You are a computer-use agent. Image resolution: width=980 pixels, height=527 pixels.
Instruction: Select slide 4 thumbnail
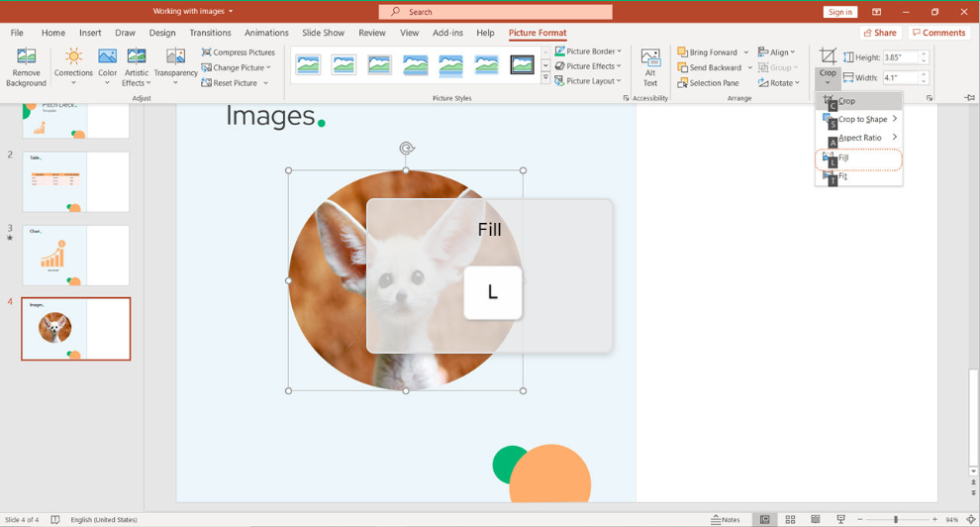(x=75, y=329)
